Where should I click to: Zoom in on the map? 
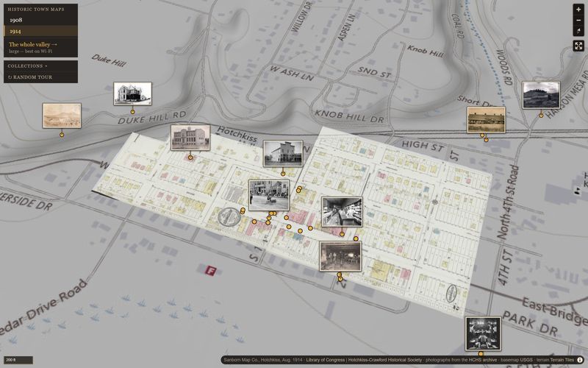click(578, 10)
